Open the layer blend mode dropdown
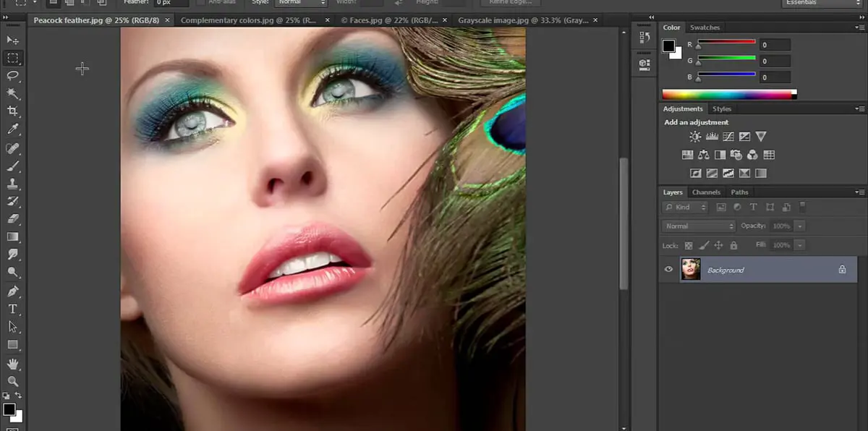This screenshot has height=431, width=868. pos(699,226)
